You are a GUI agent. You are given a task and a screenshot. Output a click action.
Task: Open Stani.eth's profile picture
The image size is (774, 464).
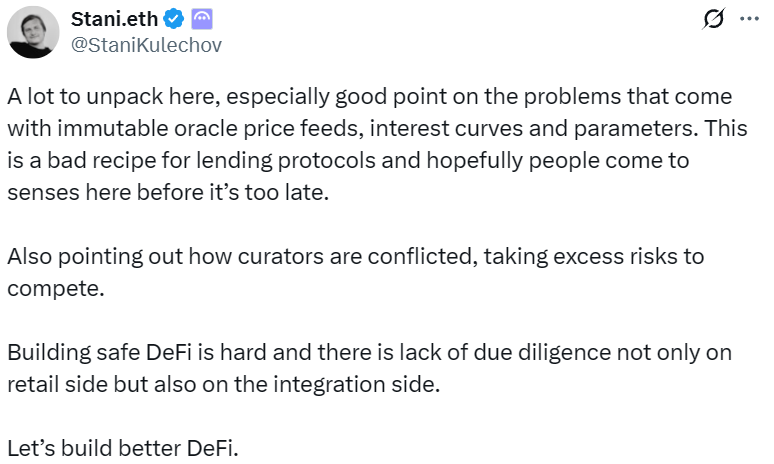click(x=32, y=32)
